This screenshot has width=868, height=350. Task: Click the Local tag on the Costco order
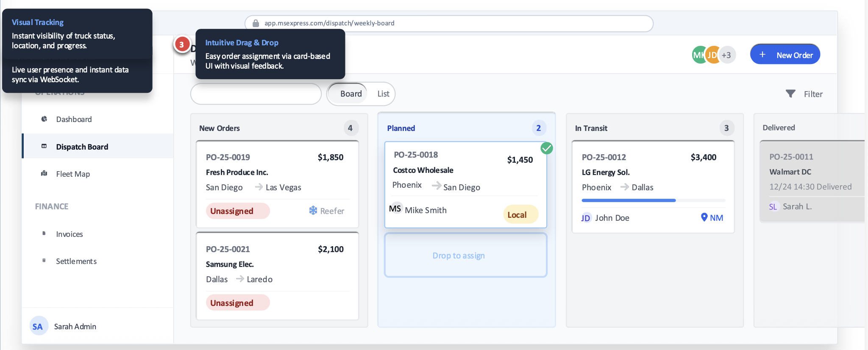point(521,214)
